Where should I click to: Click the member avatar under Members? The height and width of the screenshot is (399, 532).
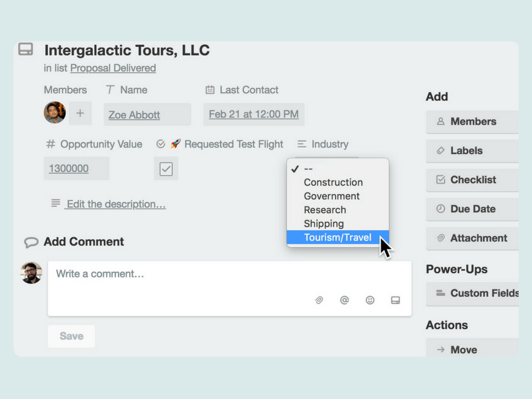(x=55, y=113)
